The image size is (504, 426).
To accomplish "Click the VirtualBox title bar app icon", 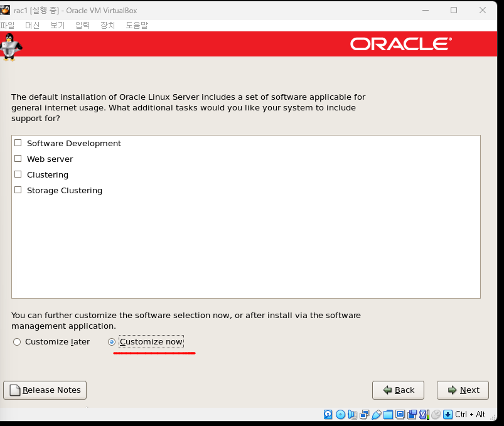I will (5, 10).
